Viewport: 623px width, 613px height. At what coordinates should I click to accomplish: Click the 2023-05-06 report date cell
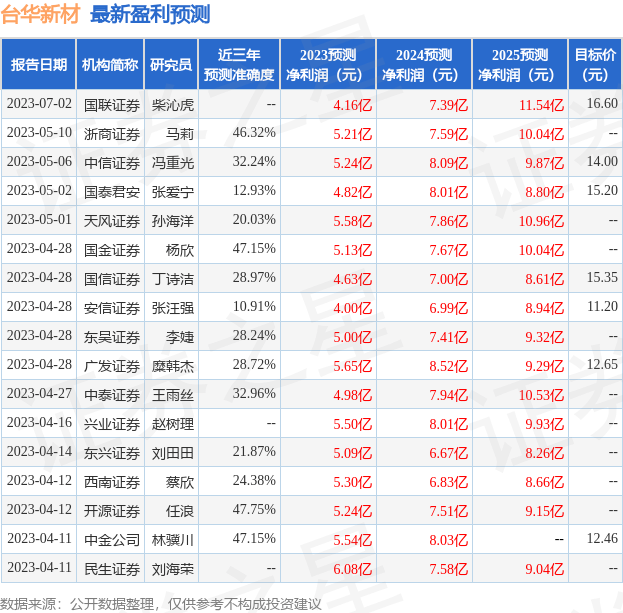point(39,162)
